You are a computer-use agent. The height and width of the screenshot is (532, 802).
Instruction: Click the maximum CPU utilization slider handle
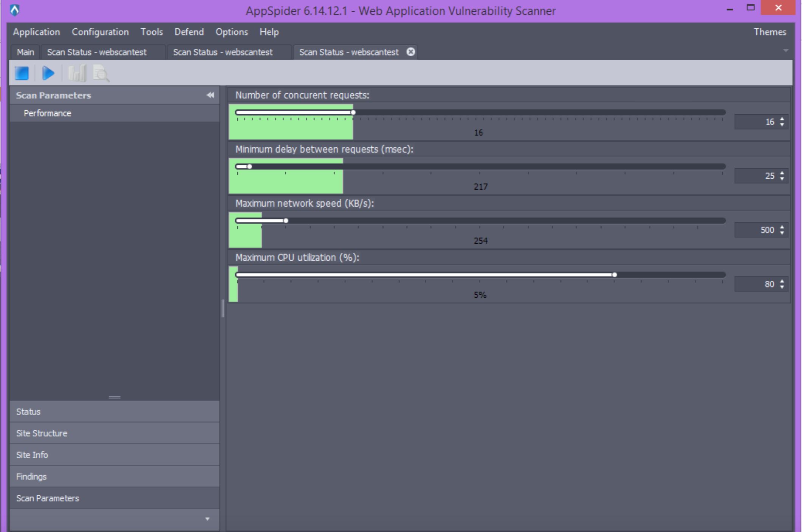[x=615, y=275]
